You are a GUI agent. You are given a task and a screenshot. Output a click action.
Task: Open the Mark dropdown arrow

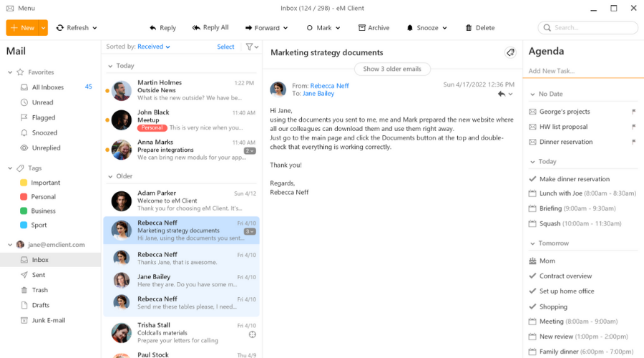tap(338, 28)
